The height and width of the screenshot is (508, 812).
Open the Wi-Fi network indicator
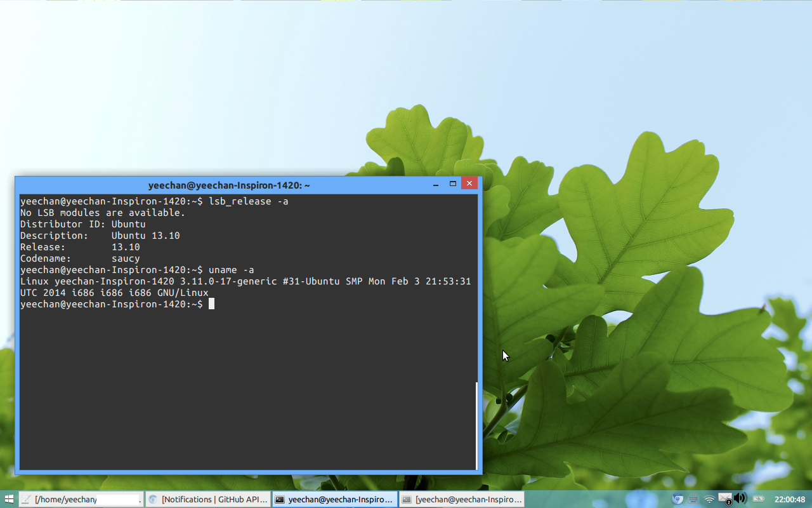tap(709, 499)
